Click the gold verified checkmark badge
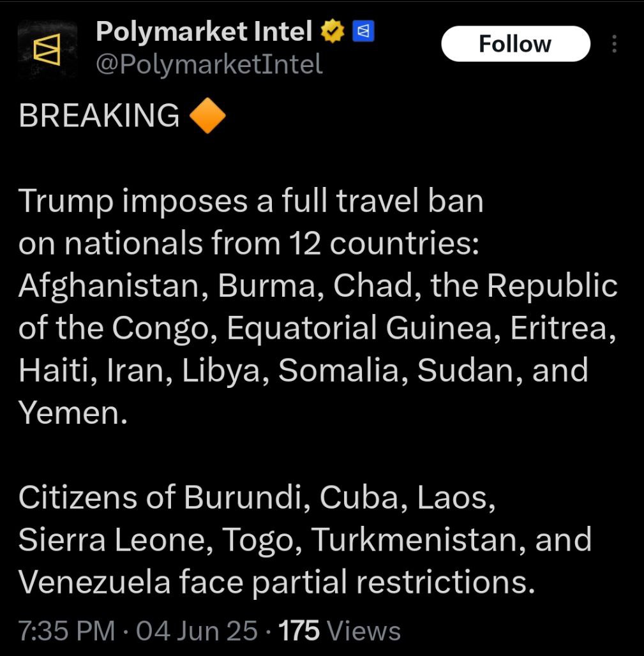644x656 pixels. (333, 31)
